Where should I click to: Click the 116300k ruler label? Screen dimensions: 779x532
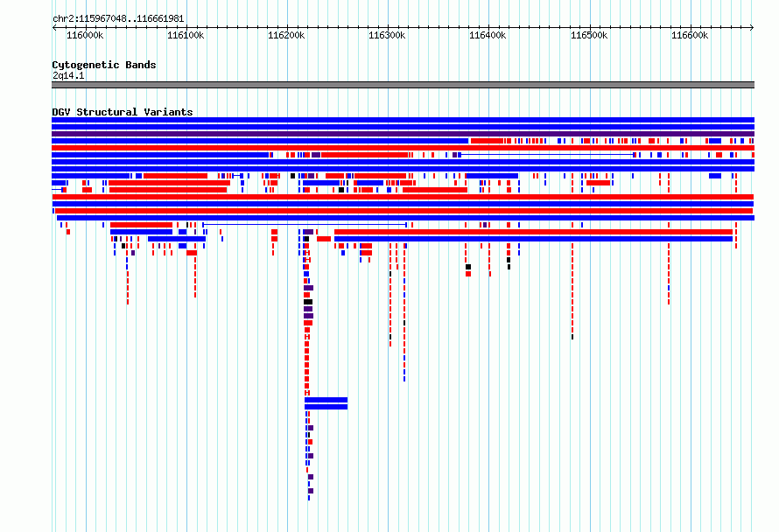387,35
